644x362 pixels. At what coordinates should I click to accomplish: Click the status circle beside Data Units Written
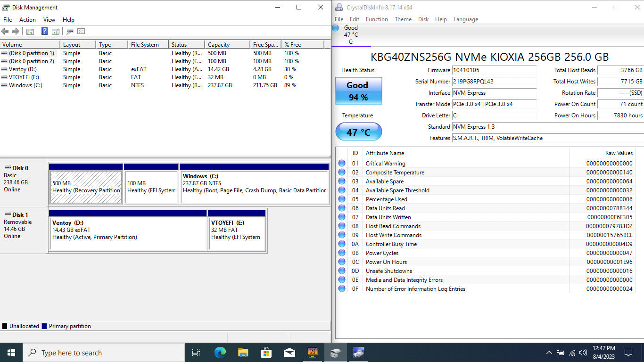342,217
